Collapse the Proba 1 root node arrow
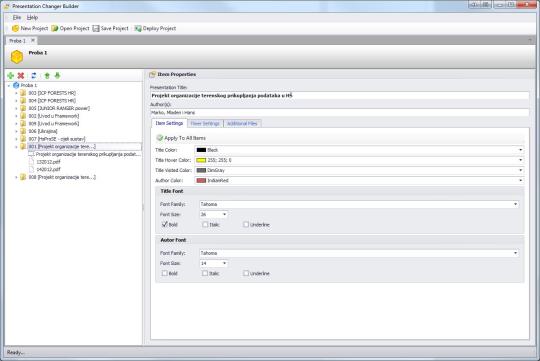 (x=9, y=85)
